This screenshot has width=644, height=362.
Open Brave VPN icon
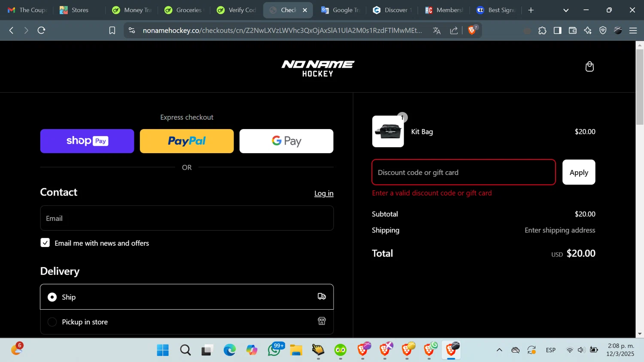point(603,30)
